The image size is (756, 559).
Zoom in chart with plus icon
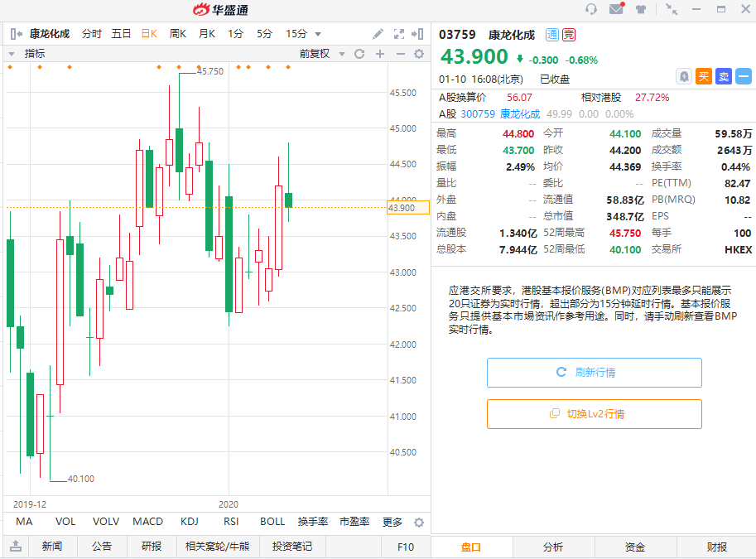tap(380, 54)
